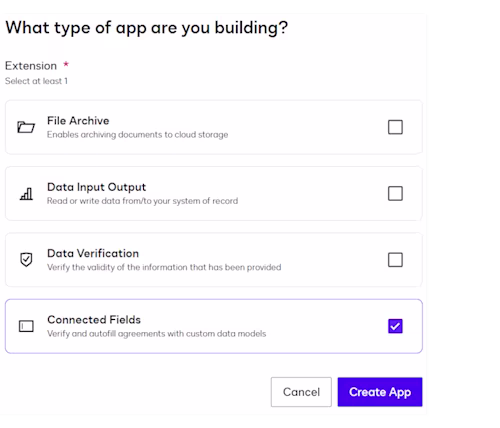Click 'Verify and autofill agreements' description
500x428 pixels.
157,334
